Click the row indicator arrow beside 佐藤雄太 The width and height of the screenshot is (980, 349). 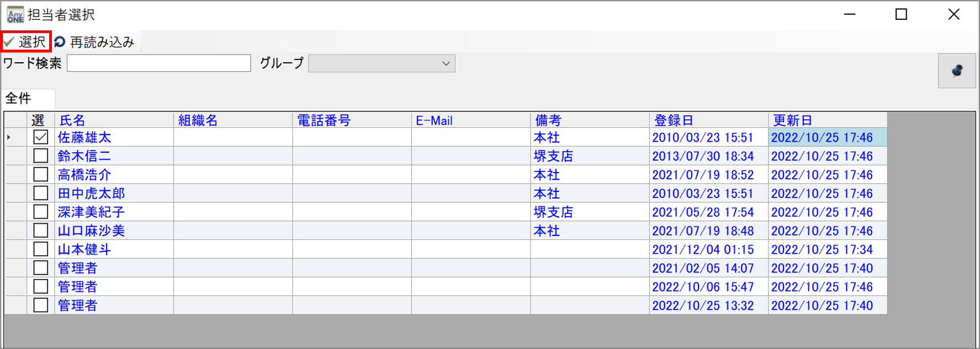(9, 137)
